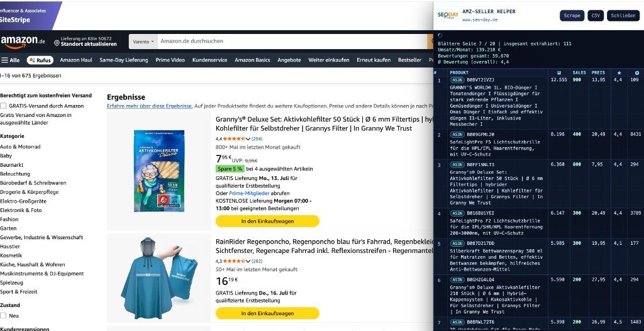Image resolution: width=644 pixels, height=331 pixels.
Task: Click Standort aktualisieren
Action: (89, 45)
